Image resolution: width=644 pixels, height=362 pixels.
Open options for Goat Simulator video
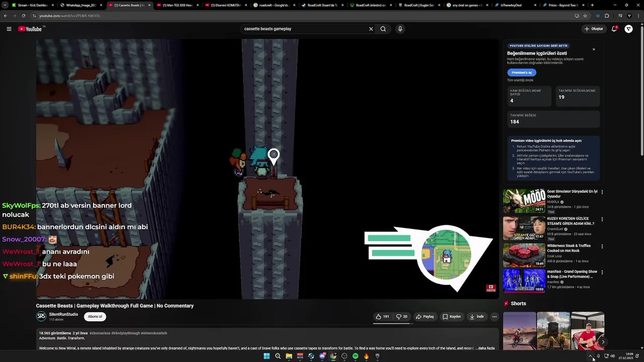602,192
